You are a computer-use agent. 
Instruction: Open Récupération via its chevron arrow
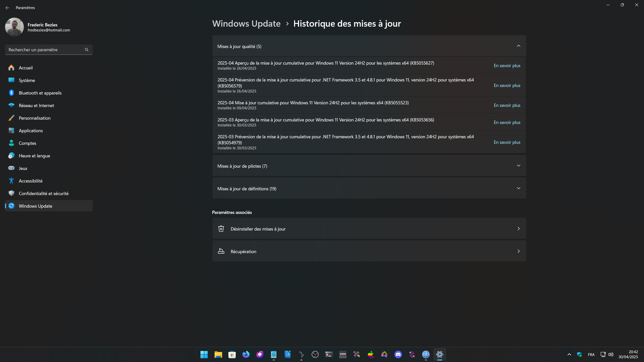(518, 251)
